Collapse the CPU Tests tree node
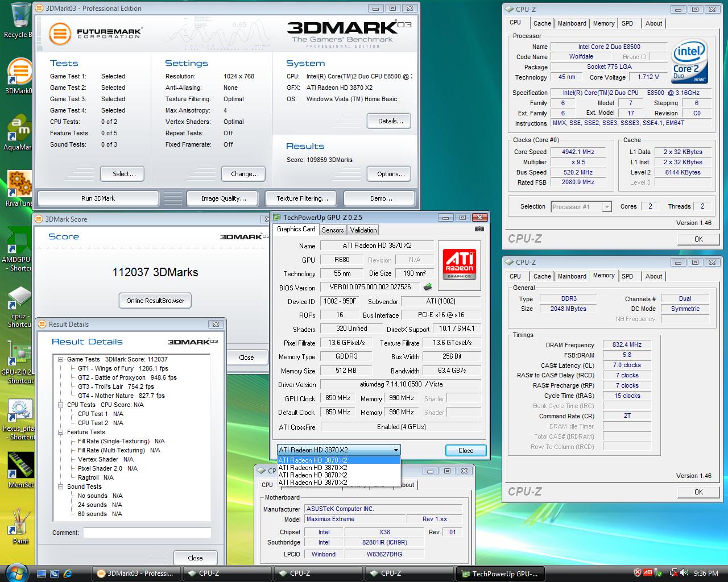The width and height of the screenshot is (728, 582). [x=61, y=405]
